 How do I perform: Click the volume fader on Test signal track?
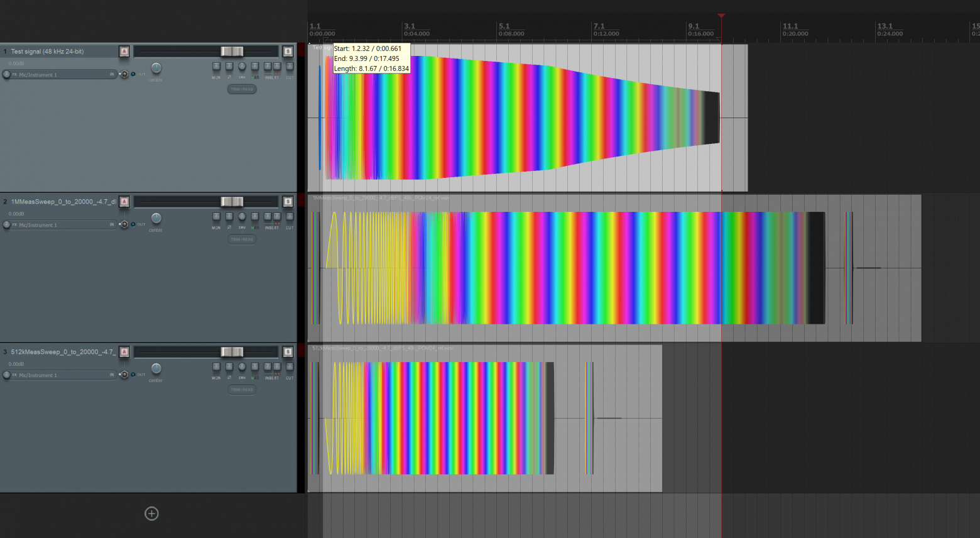(232, 52)
